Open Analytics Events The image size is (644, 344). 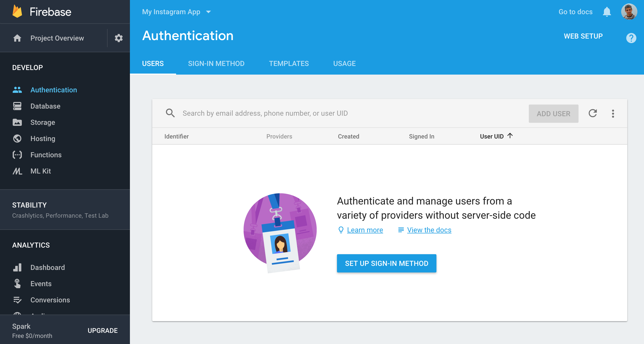(x=41, y=284)
